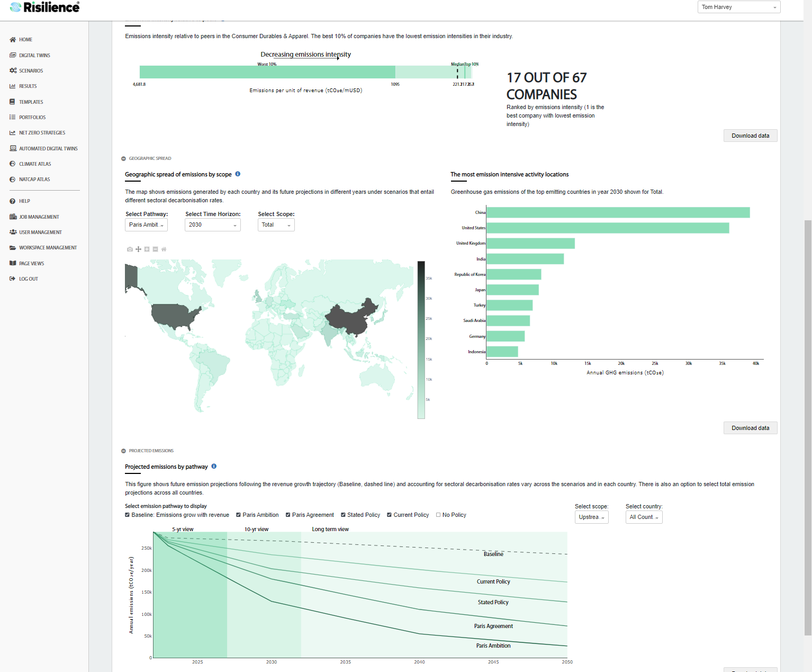Zoom in on the world map
The width and height of the screenshot is (812, 672).
point(147,249)
